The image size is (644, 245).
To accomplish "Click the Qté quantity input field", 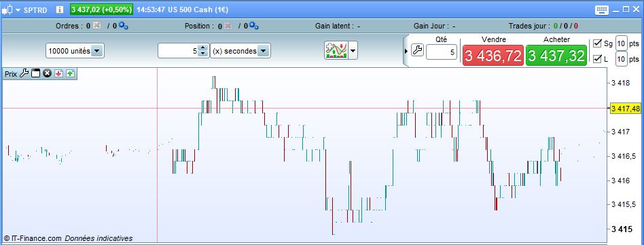I will click(441, 52).
